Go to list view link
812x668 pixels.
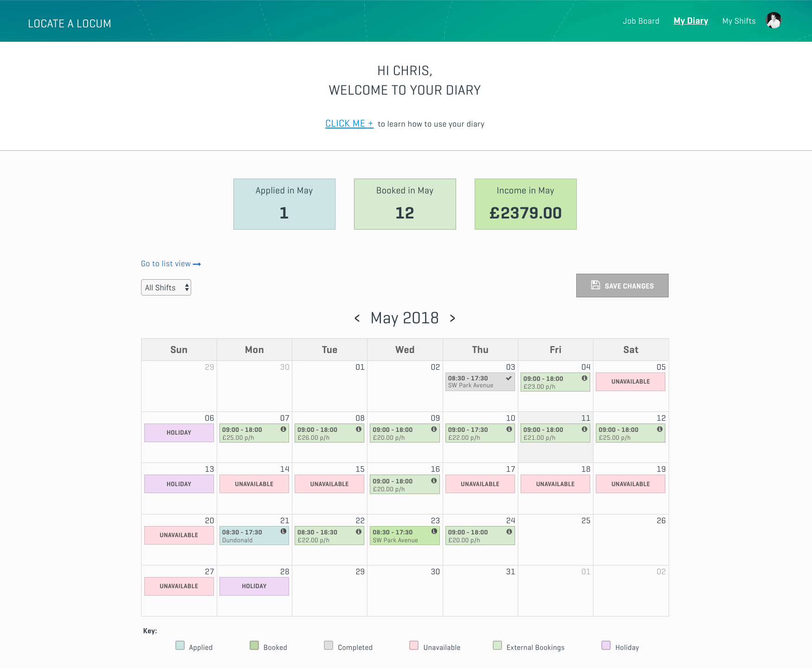tap(171, 264)
